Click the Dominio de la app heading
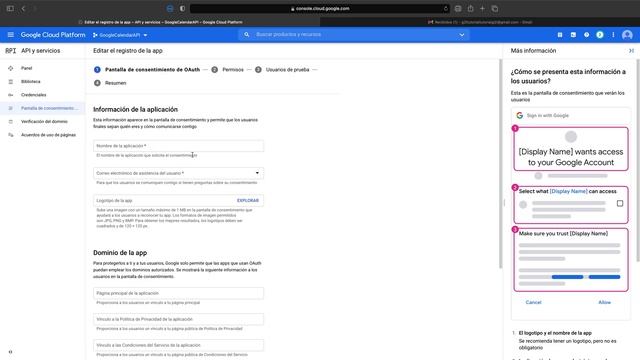Screen dimensions: 640x360 coord(120,253)
